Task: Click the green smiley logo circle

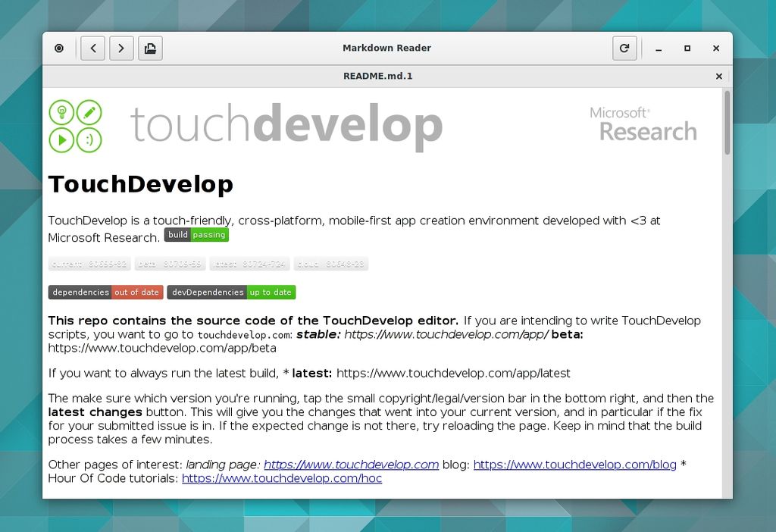Action: pos(89,140)
